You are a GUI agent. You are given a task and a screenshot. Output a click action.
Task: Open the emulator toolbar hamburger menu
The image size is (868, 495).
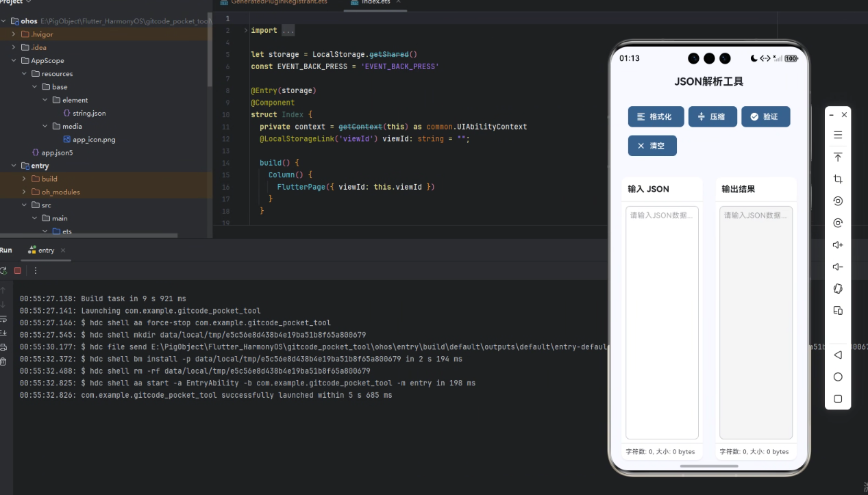click(838, 136)
